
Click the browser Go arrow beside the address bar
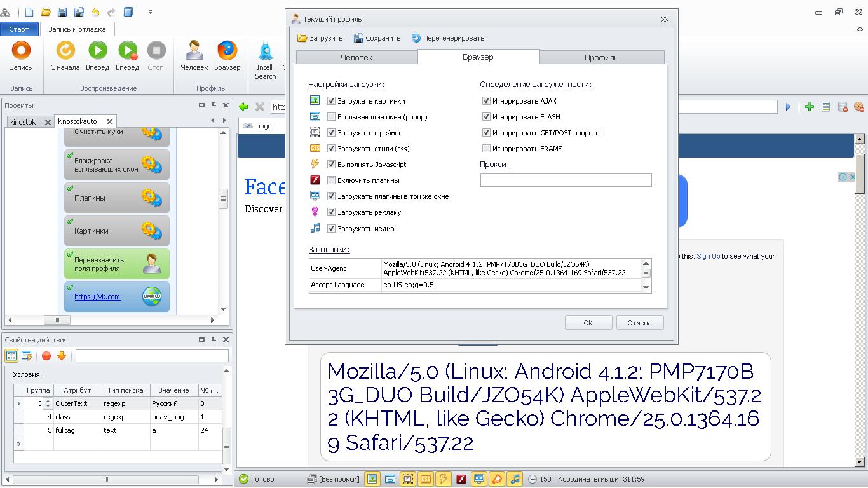point(789,107)
